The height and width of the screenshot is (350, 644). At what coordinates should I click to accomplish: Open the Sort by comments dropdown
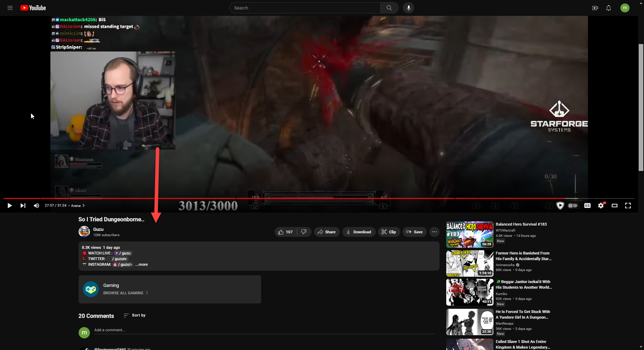pyautogui.click(x=135, y=315)
